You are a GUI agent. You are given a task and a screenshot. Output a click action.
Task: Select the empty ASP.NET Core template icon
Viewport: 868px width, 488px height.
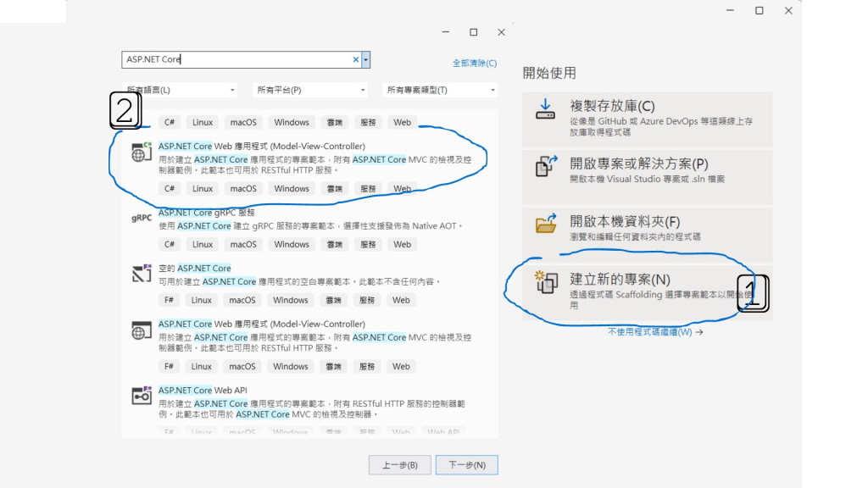tap(142, 274)
